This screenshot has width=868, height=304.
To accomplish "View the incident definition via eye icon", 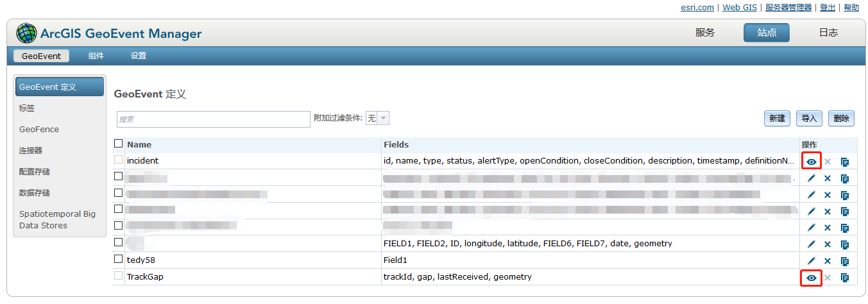I will pyautogui.click(x=812, y=162).
